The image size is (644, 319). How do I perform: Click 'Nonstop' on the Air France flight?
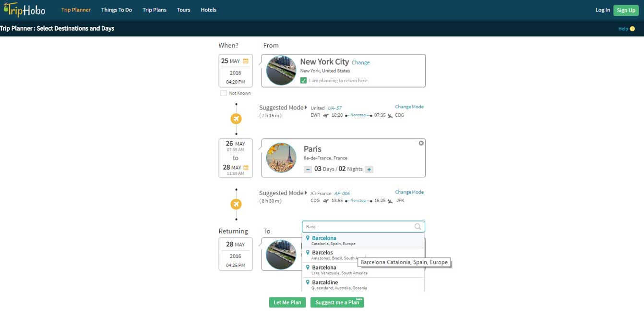coord(358,201)
